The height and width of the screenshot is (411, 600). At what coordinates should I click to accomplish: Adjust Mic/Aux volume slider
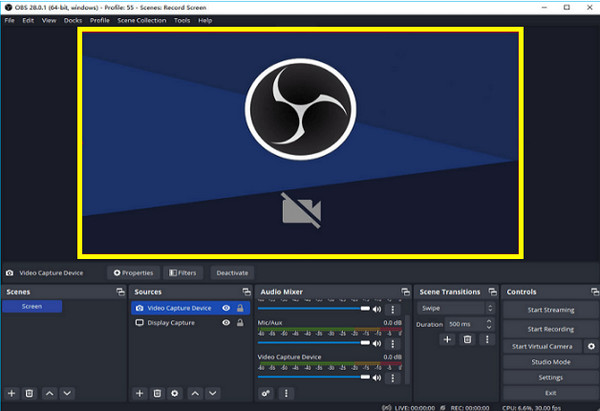pyautogui.click(x=314, y=343)
